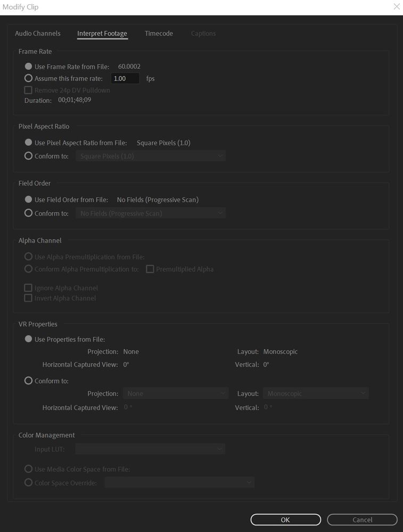Select Use Frame Rate from File
Screen dimensions: 403x532
click(x=29, y=67)
